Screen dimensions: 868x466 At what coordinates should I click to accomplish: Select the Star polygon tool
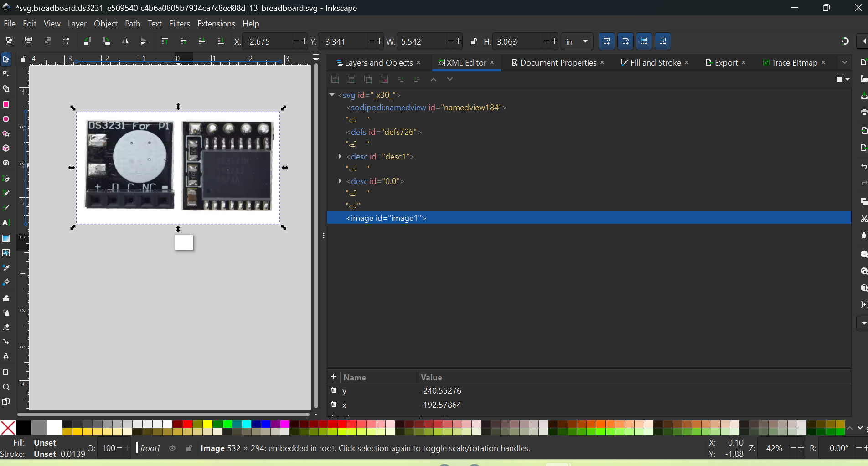[x=6, y=134]
